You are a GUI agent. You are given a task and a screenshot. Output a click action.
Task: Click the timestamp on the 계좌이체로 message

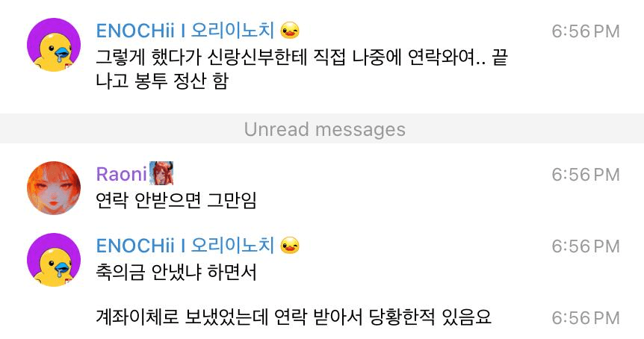(586, 318)
